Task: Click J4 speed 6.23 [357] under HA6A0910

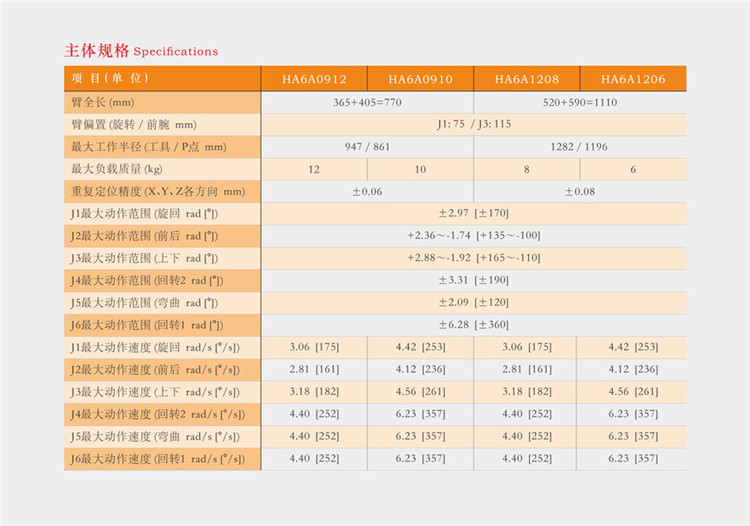Action: [x=420, y=414]
